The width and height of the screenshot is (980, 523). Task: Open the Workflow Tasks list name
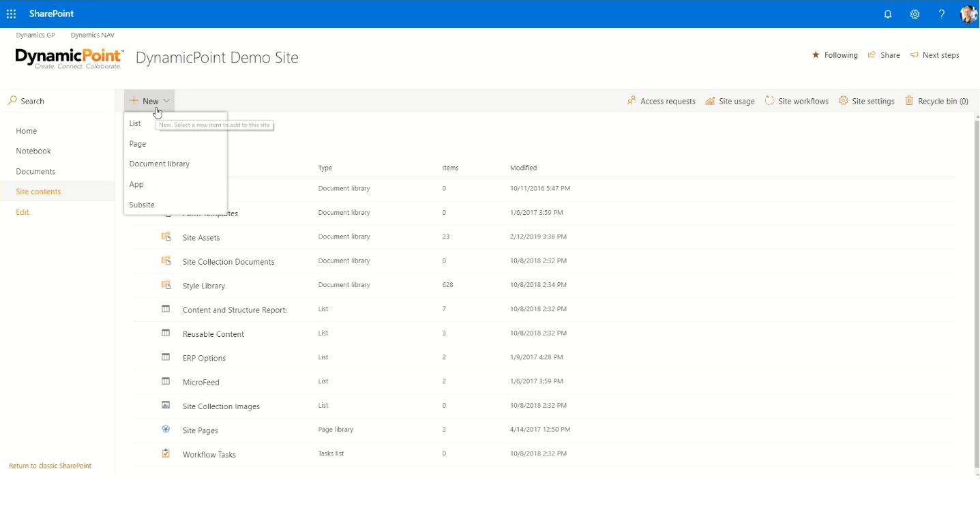(209, 455)
